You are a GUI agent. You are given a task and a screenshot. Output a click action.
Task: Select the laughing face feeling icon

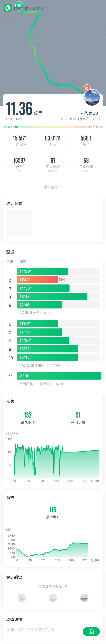point(84,598)
